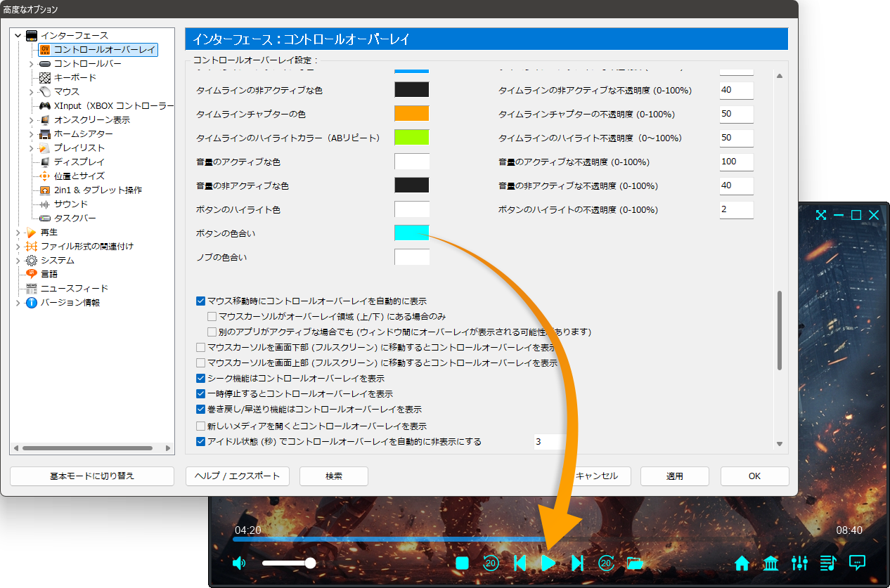Expand the システム tree branch

tap(19, 260)
